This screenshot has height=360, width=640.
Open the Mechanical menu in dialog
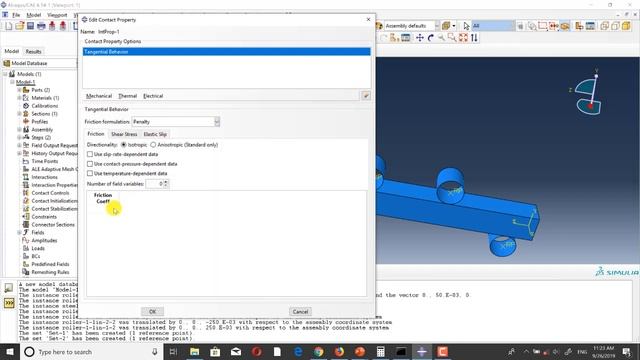99,96
